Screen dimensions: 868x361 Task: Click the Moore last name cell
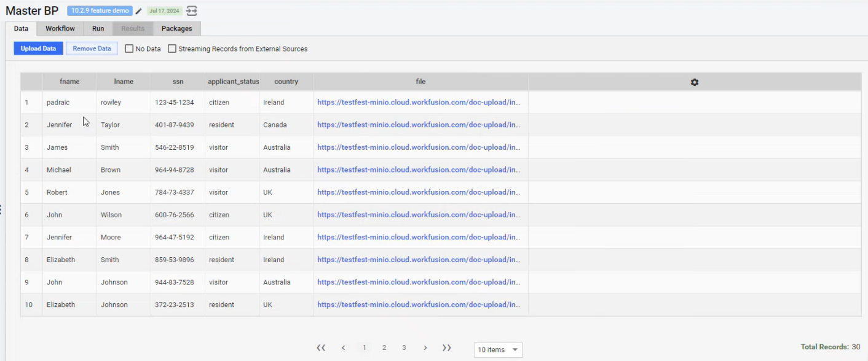click(124, 237)
